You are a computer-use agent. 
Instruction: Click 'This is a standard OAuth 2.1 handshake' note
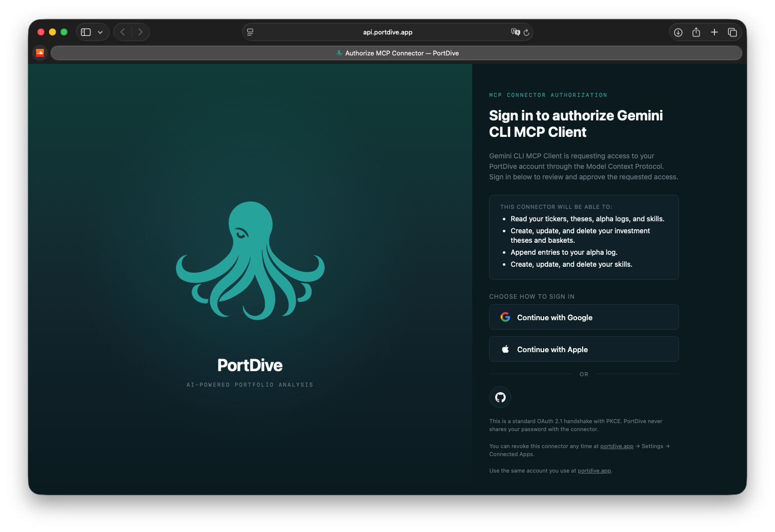(576, 425)
